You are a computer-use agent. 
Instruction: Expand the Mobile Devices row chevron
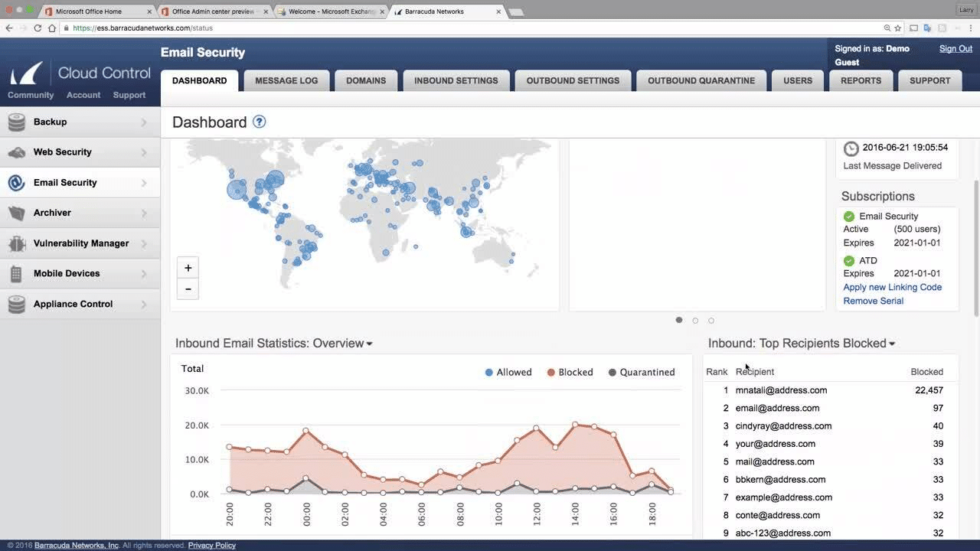pyautogui.click(x=144, y=273)
